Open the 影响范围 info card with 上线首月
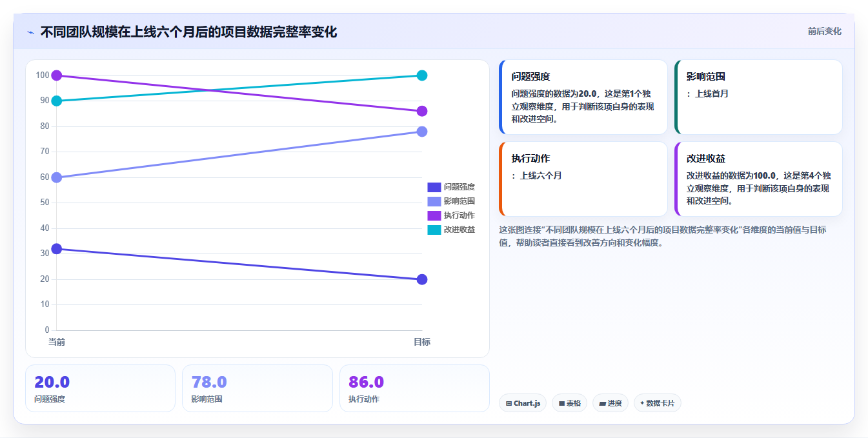 (x=758, y=97)
